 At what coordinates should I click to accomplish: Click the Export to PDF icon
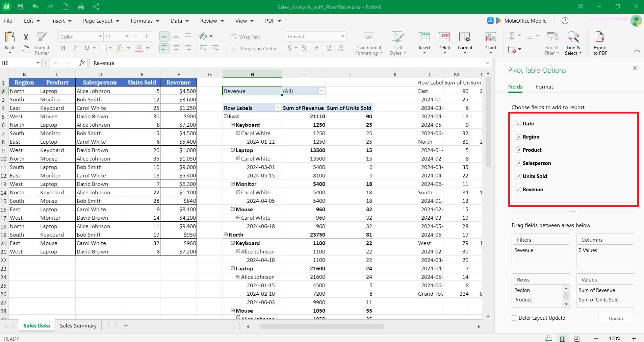click(x=600, y=37)
